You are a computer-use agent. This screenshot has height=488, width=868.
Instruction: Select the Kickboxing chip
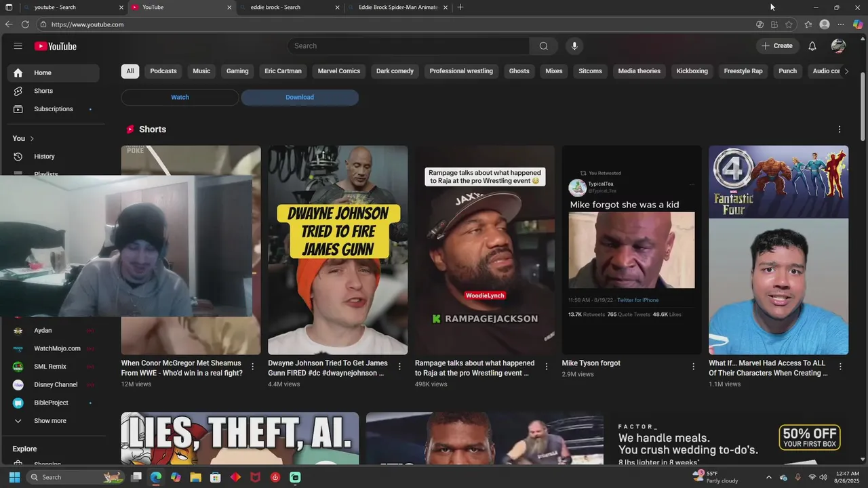pyautogui.click(x=692, y=71)
